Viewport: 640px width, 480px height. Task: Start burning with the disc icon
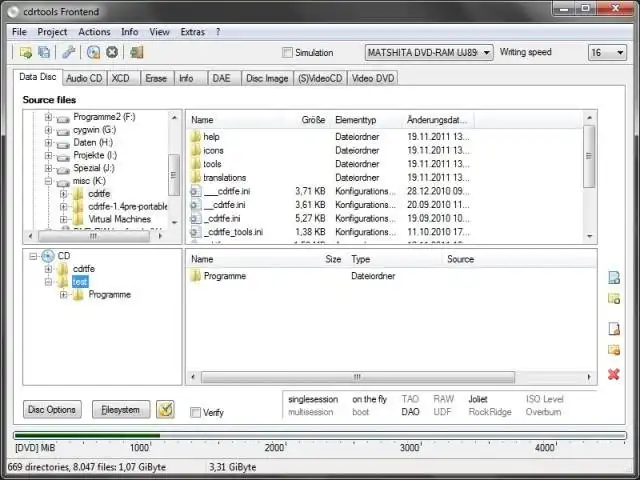click(x=93, y=52)
